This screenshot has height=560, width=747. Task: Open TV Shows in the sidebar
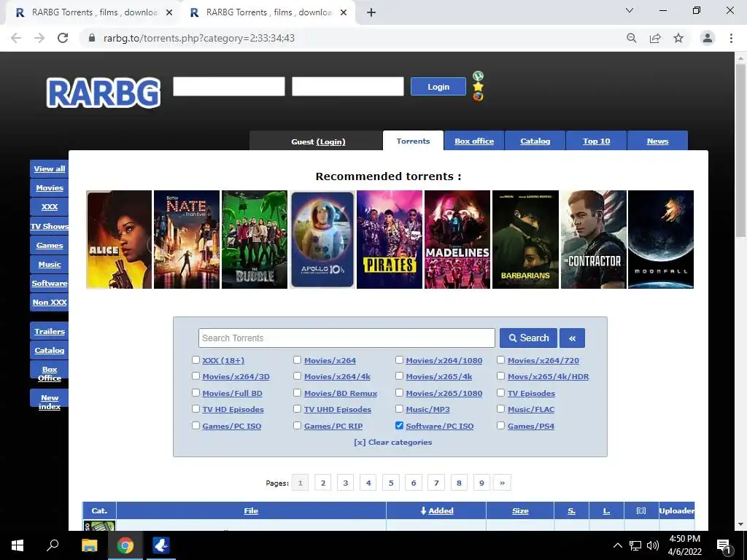pos(50,226)
